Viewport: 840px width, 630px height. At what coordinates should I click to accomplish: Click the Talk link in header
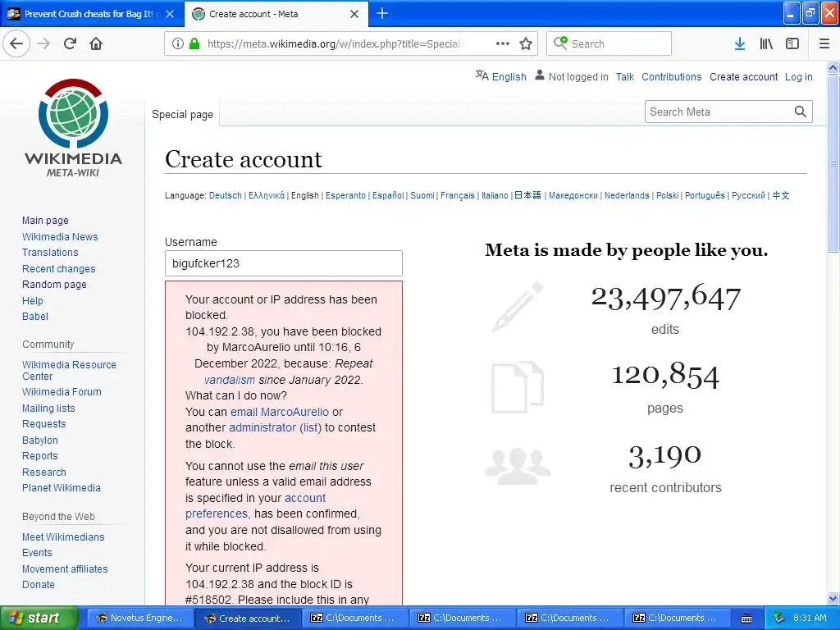click(624, 76)
